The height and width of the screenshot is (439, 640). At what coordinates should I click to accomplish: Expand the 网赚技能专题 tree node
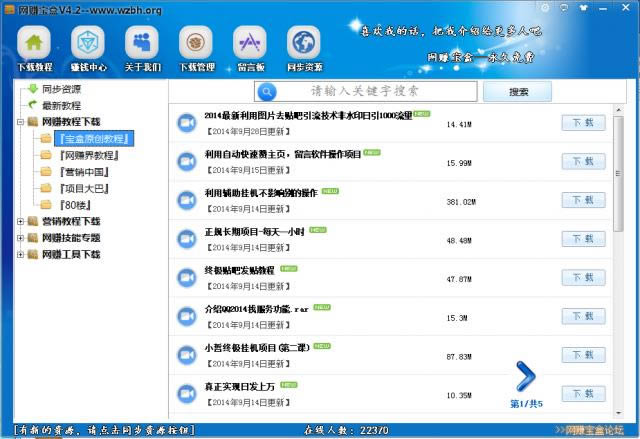(x=20, y=238)
